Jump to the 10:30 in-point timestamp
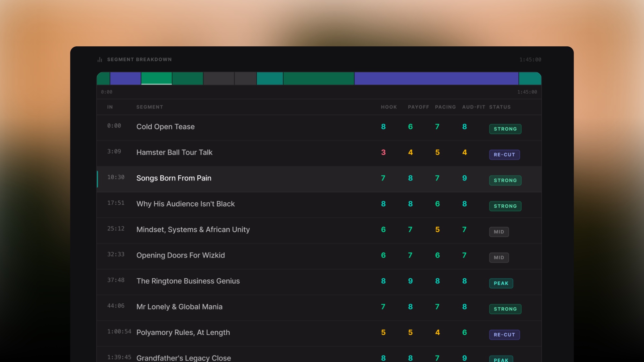 (x=116, y=177)
